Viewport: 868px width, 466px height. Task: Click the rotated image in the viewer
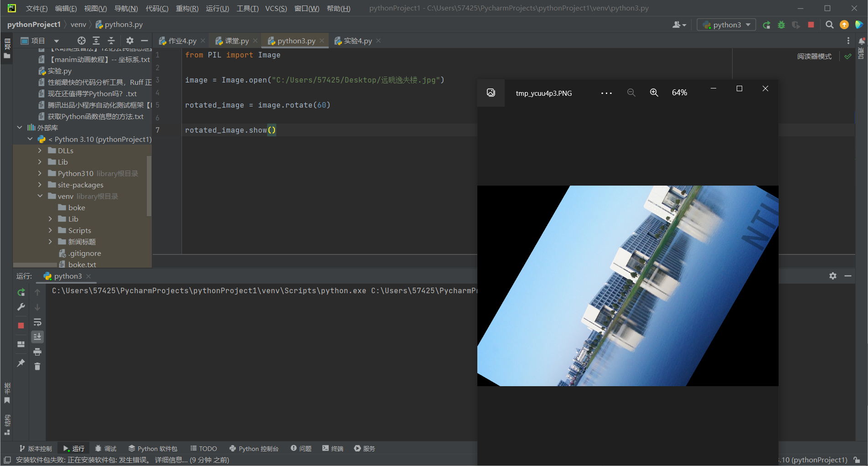pyautogui.click(x=627, y=286)
